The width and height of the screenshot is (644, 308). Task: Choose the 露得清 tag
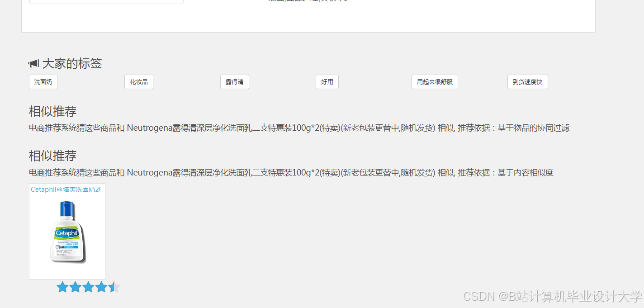(x=234, y=82)
